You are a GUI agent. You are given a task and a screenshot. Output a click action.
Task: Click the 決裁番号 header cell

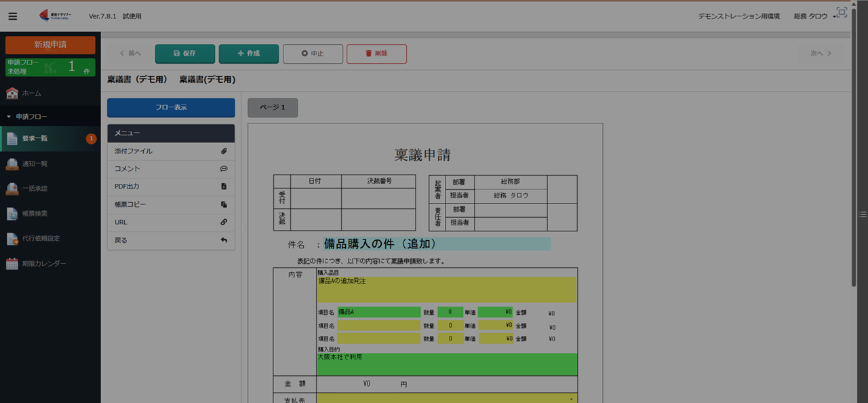click(x=379, y=181)
